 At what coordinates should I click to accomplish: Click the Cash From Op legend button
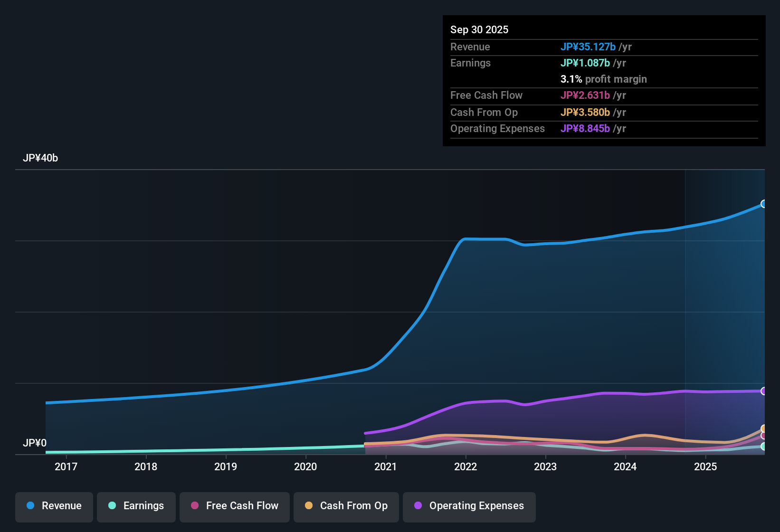click(x=346, y=506)
